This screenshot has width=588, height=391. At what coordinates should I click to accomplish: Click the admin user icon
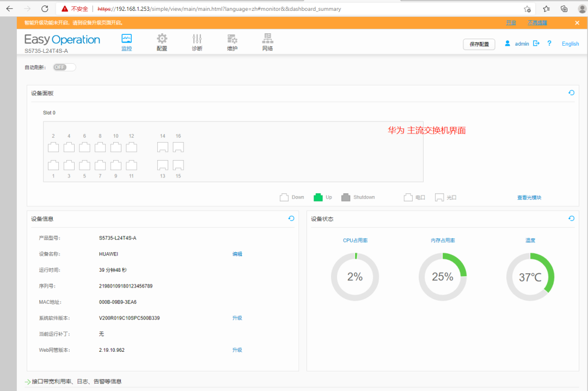point(507,44)
